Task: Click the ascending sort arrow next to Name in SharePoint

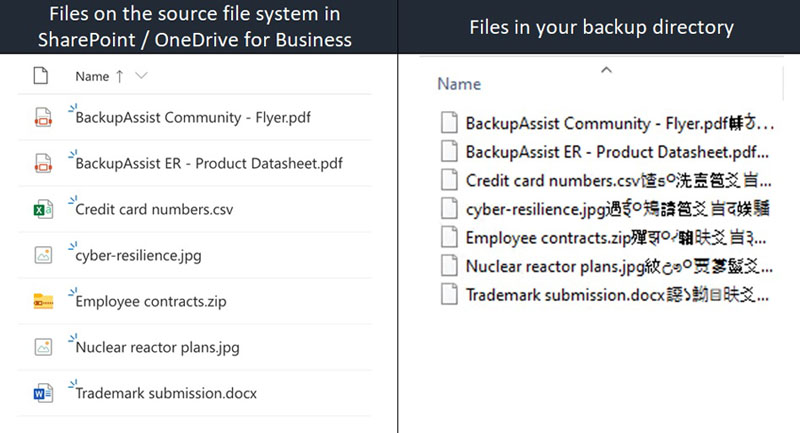Action: 119,77
